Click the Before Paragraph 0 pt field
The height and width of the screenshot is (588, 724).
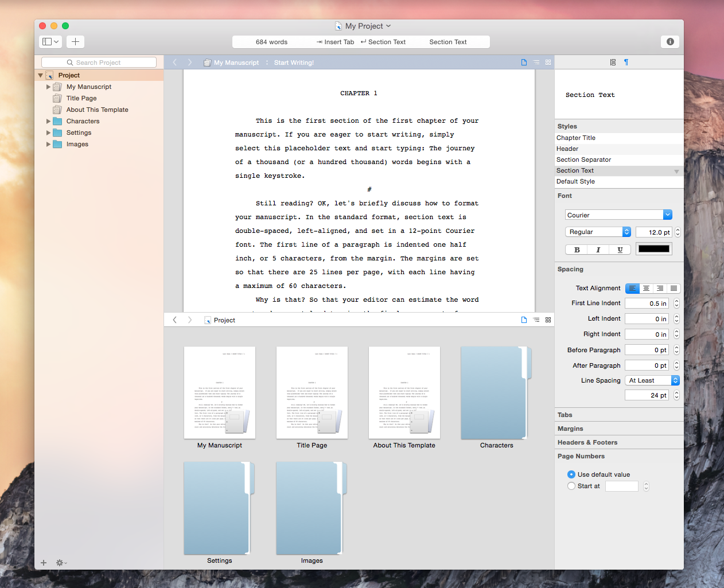click(x=647, y=350)
